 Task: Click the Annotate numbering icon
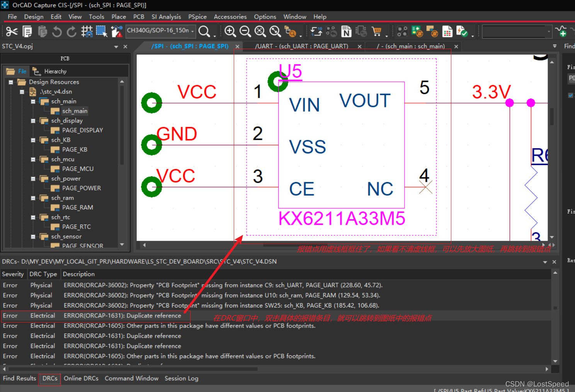click(316, 31)
